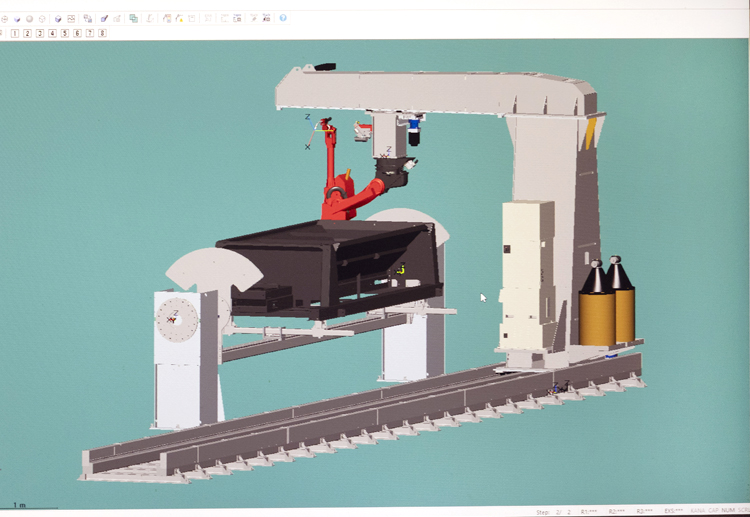Viewport: 750px width, 517px height.
Task: Click the gray sphere view icon
Action: click(29, 18)
